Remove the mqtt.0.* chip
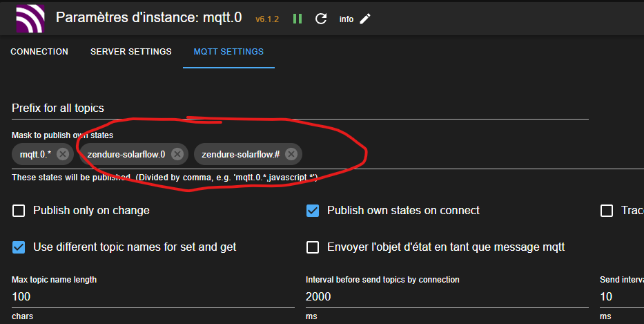This screenshot has height=324, width=644. (x=63, y=154)
